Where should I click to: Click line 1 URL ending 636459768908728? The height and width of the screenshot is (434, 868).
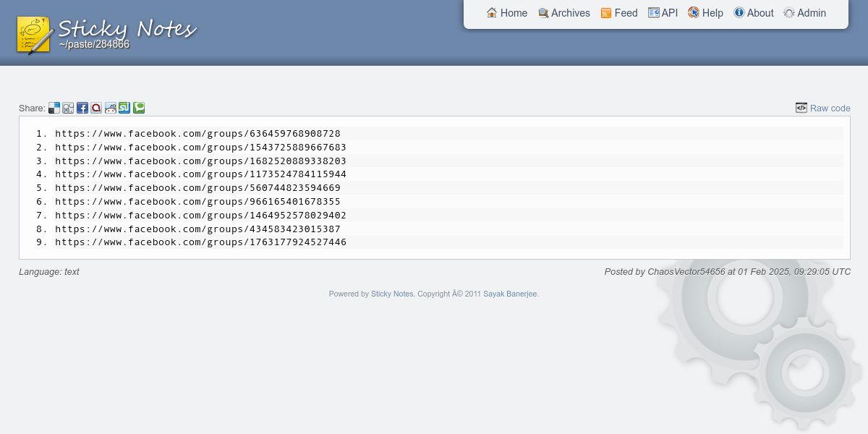pos(197,134)
